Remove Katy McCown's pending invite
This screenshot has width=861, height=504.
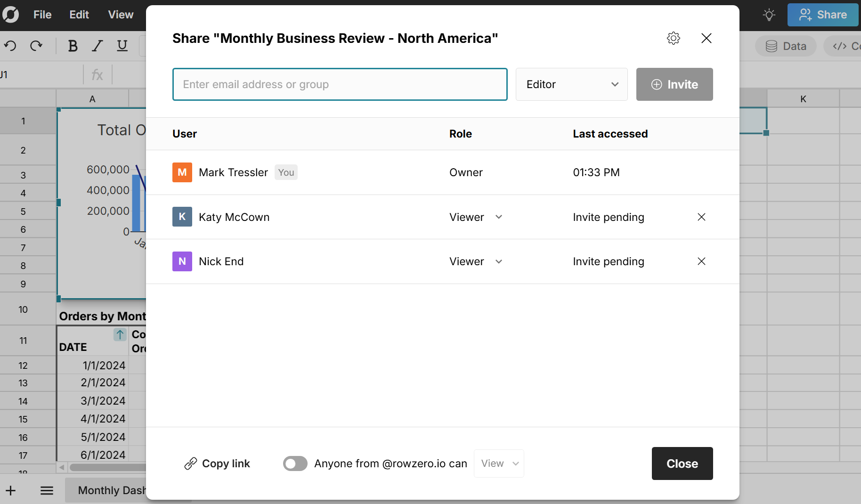pos(701,217)
